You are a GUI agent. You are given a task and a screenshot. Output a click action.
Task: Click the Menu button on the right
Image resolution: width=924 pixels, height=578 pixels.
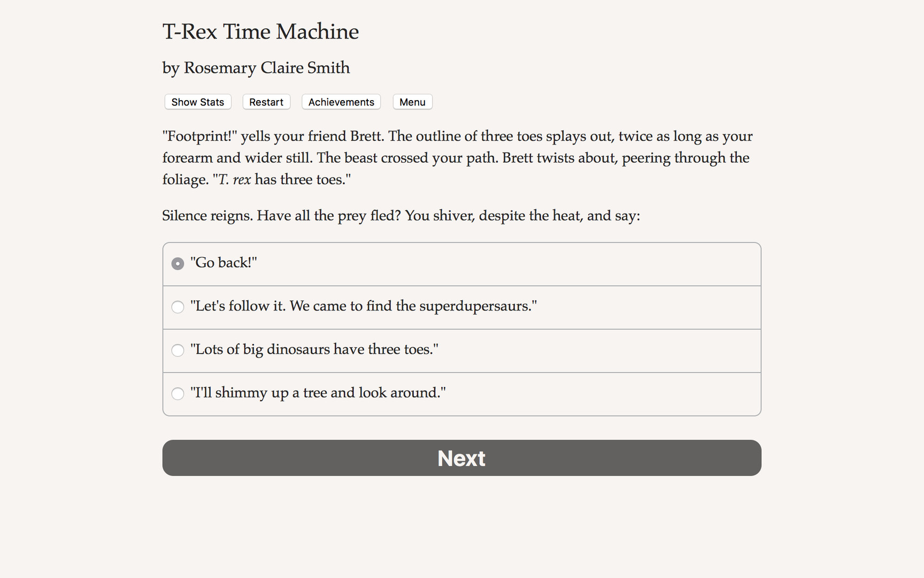click(412, 102)
